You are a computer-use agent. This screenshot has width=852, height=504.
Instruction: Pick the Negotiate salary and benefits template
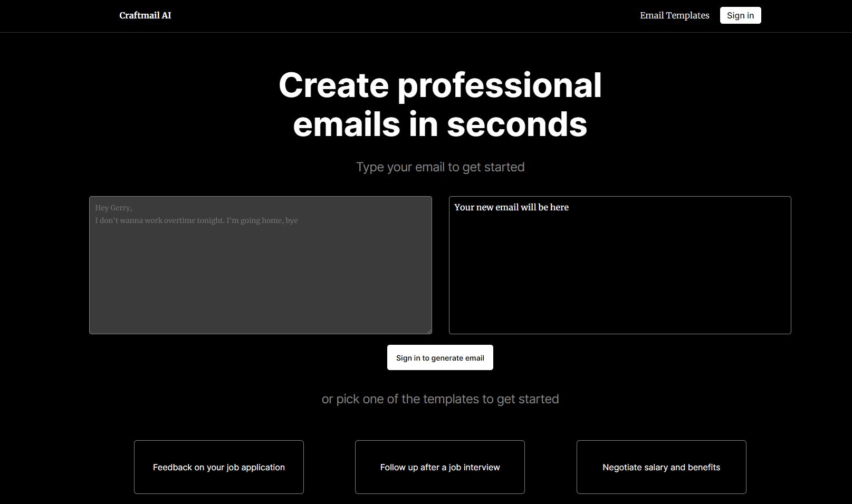[x=661, y=467]
